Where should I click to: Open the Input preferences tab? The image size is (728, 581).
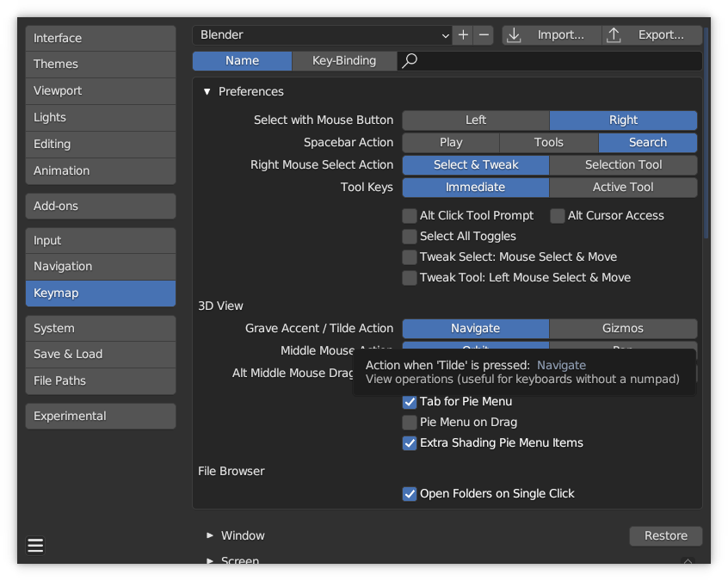(x=101, y=240)
